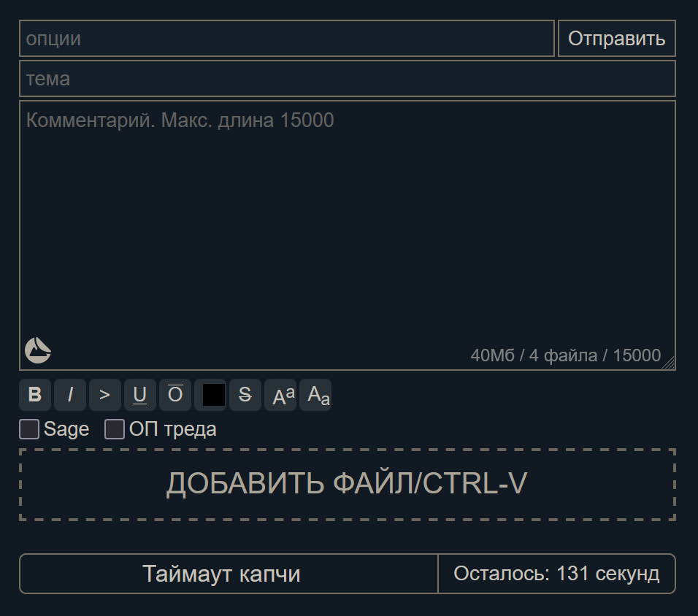This screenshot has width=698, height=616.
Task: Apply bold formatting with B button
Action: pyautogui.click(x=35, y=395)
